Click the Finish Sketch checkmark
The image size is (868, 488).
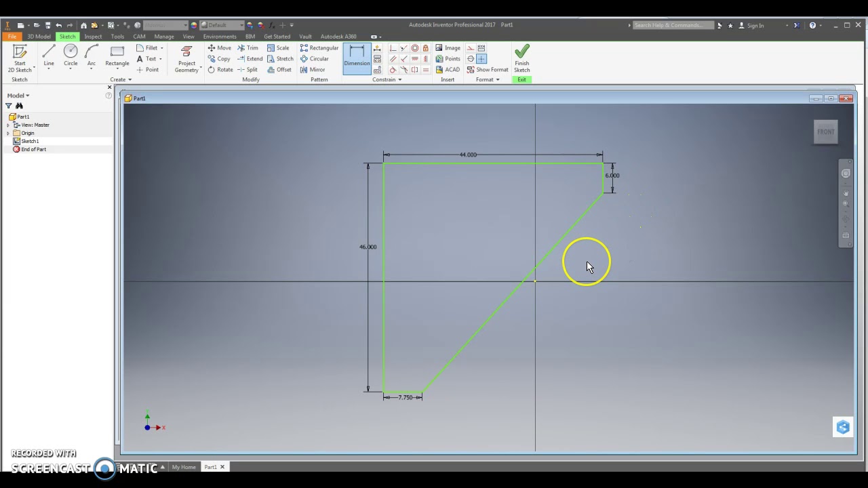pos(521,58)
